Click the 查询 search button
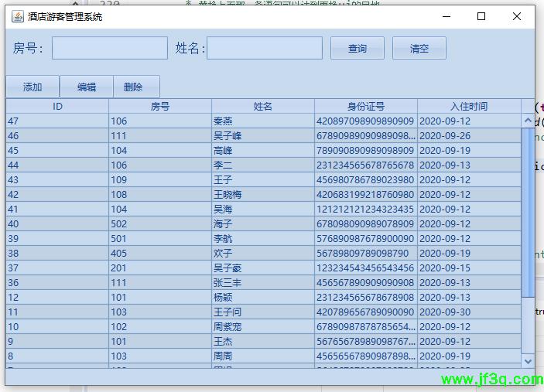The height and width of the screenshot is (392, 544). point(357,49)
